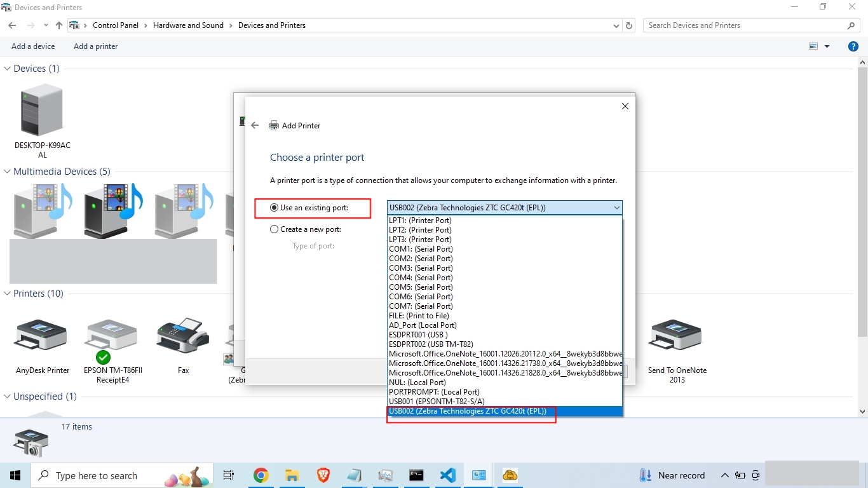
Task: Choose COM7: (Serial Port) from the list
Action: pos(505,306)
